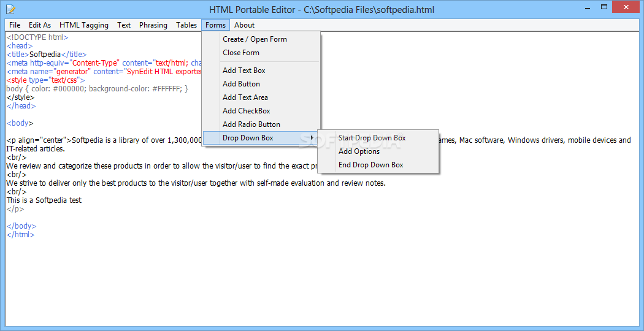Open the Tables menu

(x=186, y=25)
